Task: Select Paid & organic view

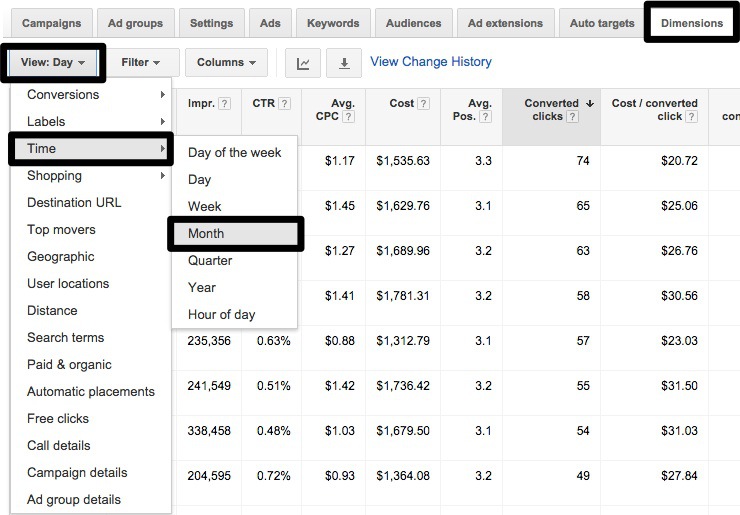Action: click(x=91, y=364)
